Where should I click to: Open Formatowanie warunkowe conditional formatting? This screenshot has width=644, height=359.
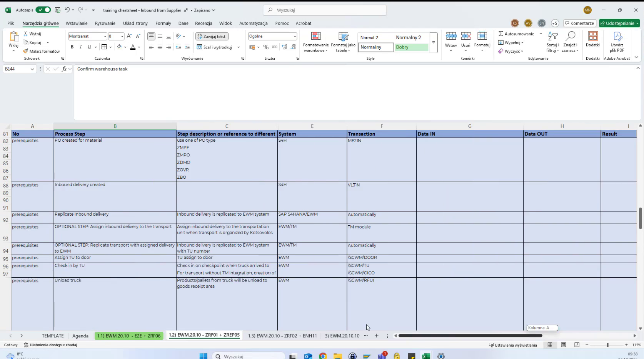pyautogui.click(x=315, y=42)
